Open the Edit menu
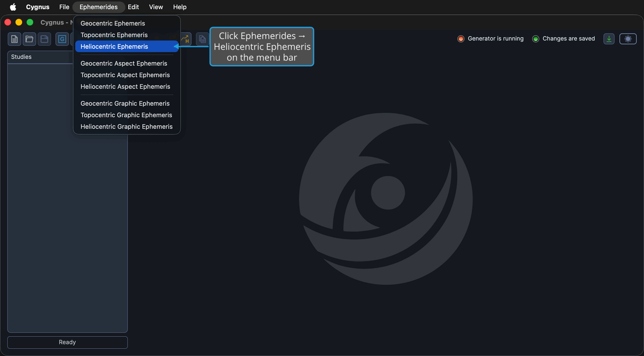Screen dimensions: 644x356 pyautogui.click(x=134, y=7)
